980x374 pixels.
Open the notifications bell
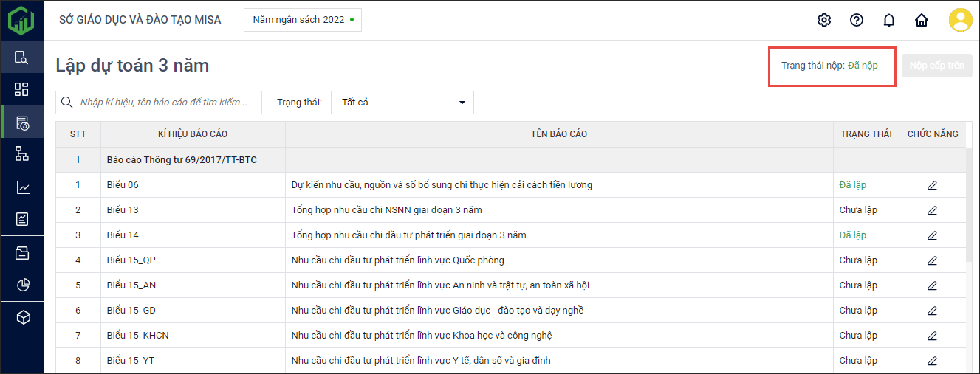pyautogui.click(x=889, y=20)
